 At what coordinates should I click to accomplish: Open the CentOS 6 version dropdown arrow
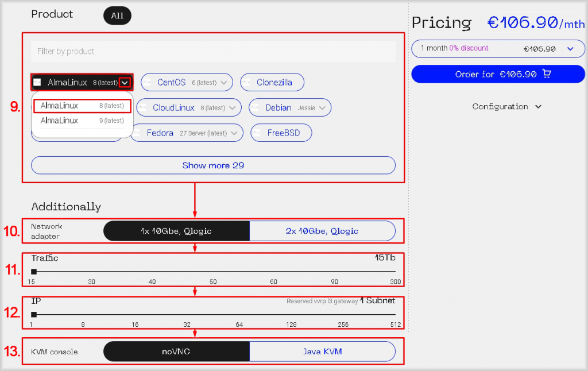click(224, 83)
